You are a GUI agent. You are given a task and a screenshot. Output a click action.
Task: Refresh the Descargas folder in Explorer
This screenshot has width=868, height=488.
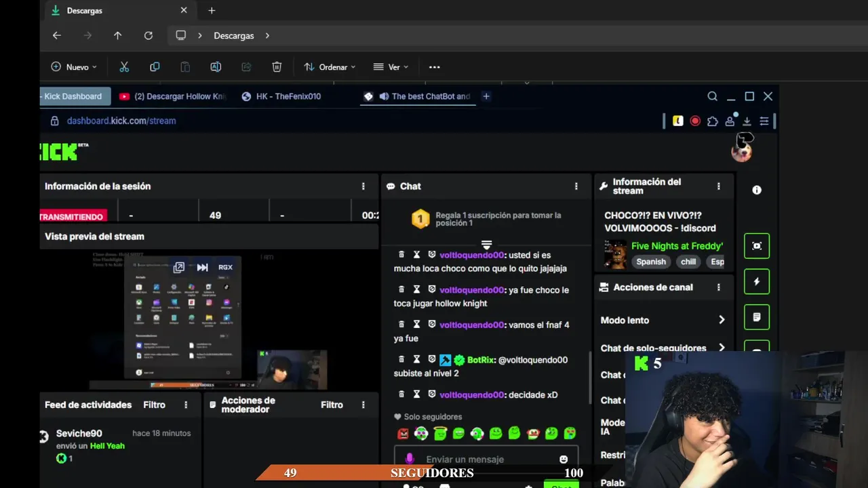[149, 36]
